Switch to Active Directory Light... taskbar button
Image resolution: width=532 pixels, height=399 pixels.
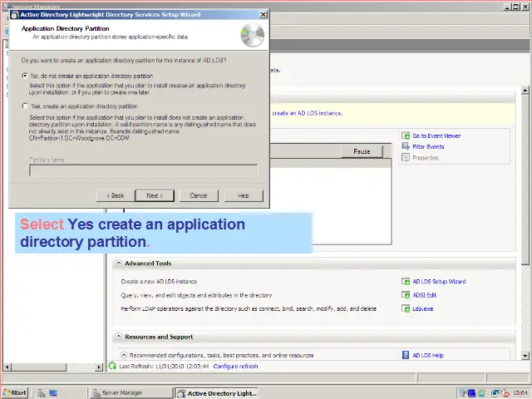216,393
